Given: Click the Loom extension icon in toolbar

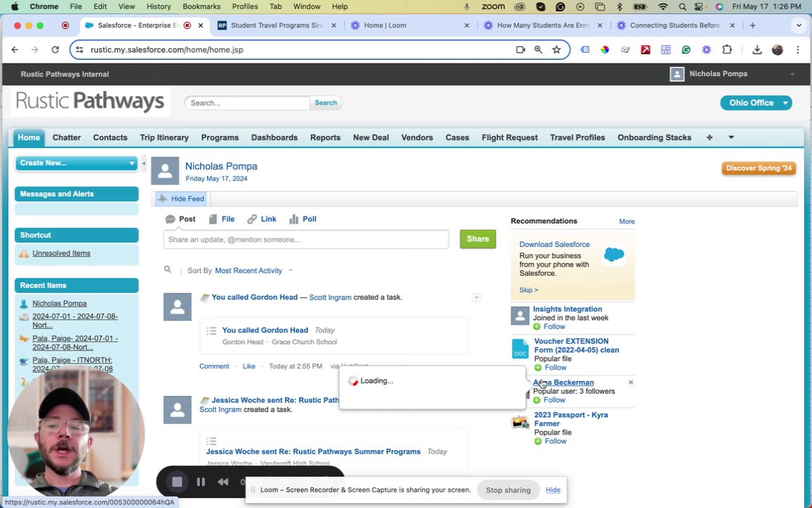Looking at the screenshot, I should pos(706,50).
